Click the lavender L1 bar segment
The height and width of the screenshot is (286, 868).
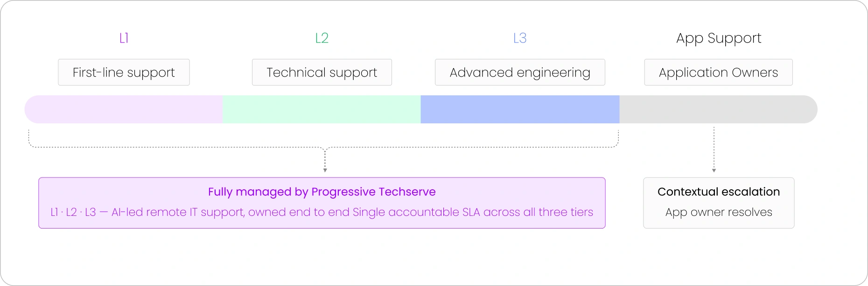(124, 109)
